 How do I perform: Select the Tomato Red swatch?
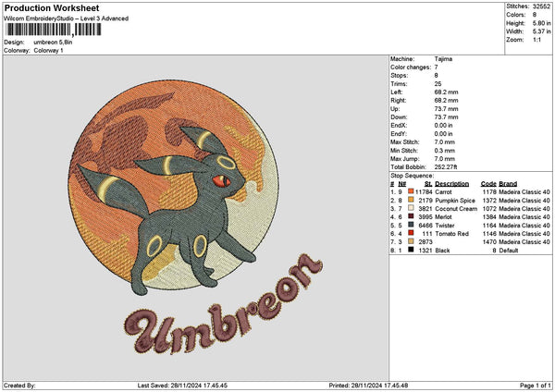(x=411, y=233)
